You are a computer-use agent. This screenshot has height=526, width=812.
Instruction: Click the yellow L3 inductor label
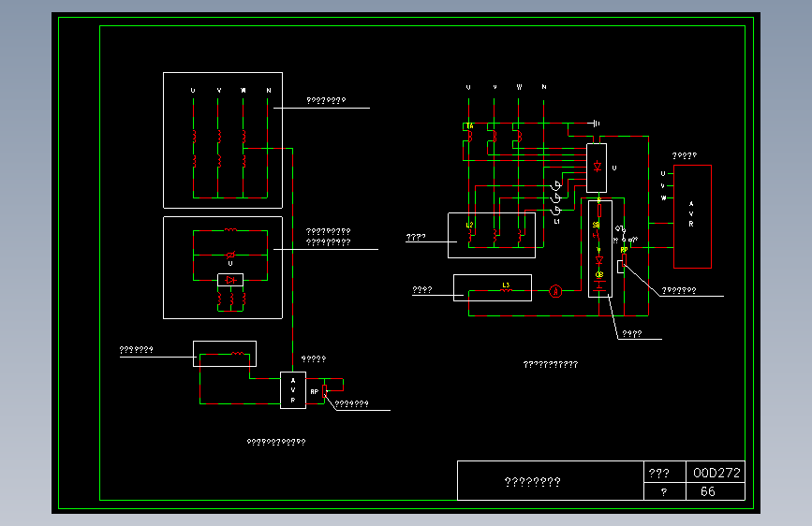tap(506, 285)
